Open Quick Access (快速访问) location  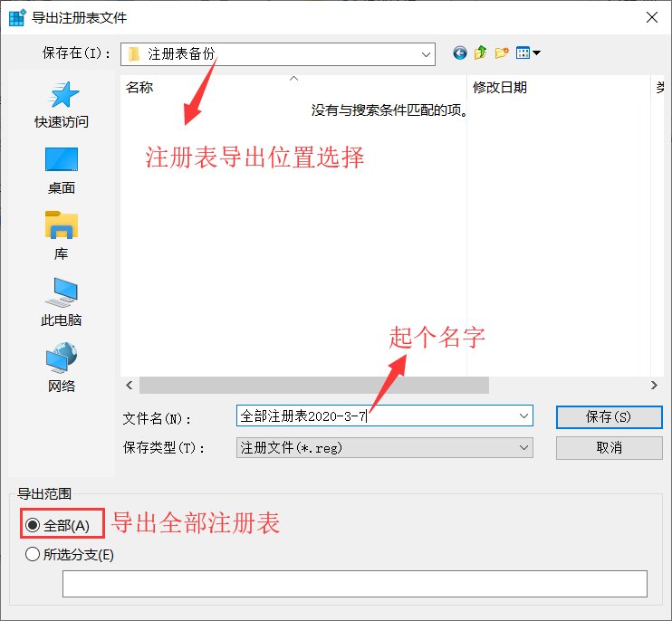62,105
